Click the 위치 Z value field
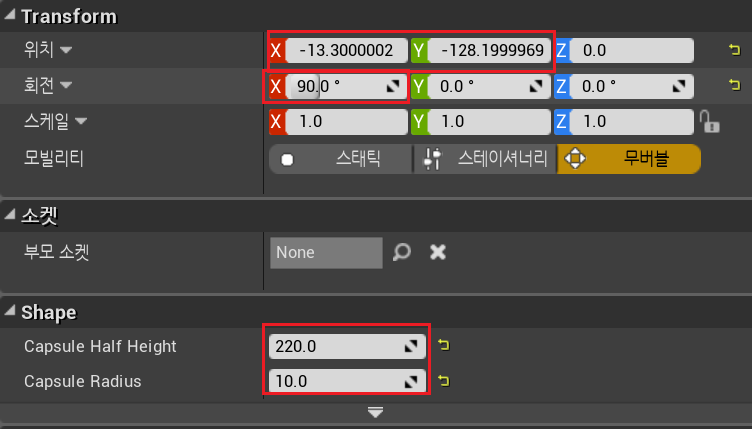Image resolution: width=752 pixels, height=429 pixels. 632,50
